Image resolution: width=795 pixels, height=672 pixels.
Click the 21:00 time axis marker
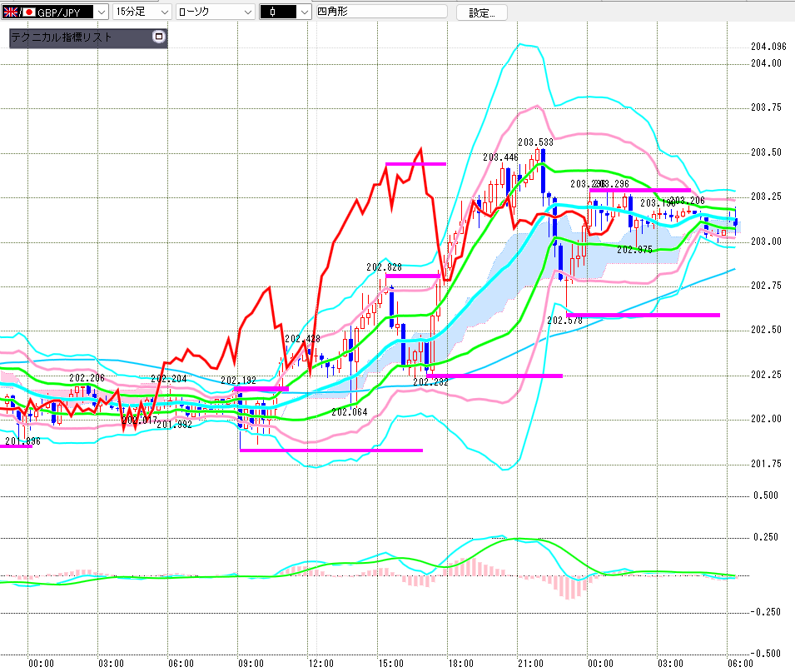(x=529, y=663)
